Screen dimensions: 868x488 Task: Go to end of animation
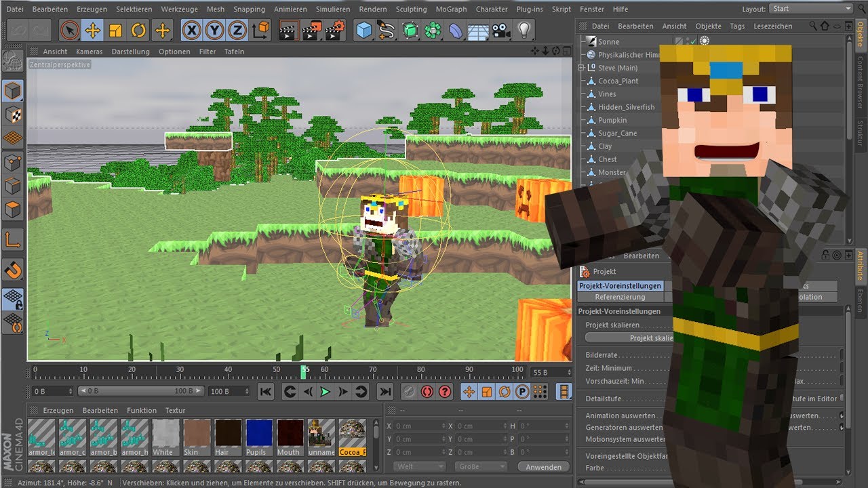pos(385,391)
